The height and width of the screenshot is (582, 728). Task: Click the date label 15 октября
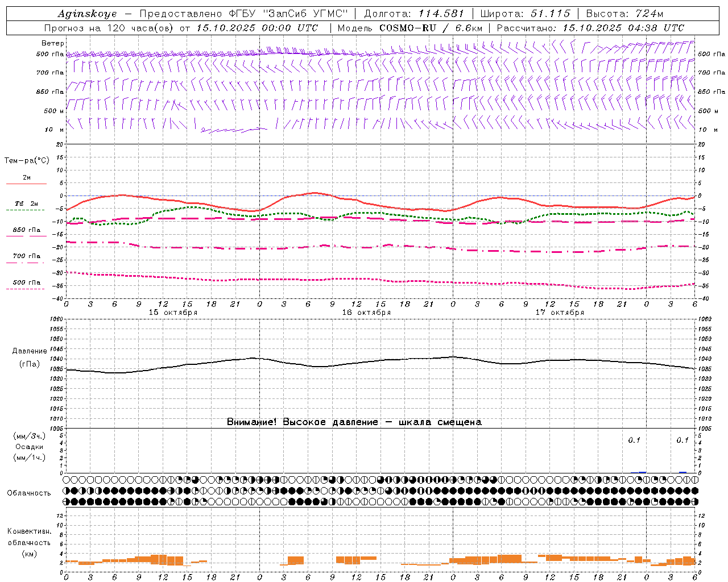(173, 313)
